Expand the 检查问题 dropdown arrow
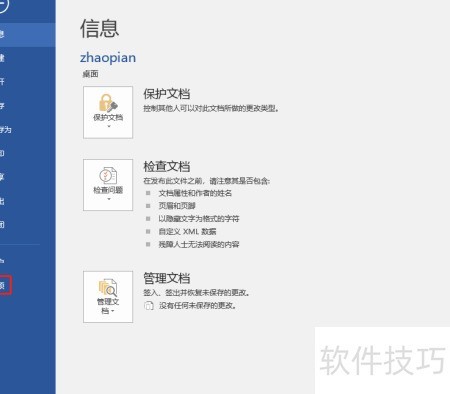The height and width of the screenshot is (394, 450). 109,199
